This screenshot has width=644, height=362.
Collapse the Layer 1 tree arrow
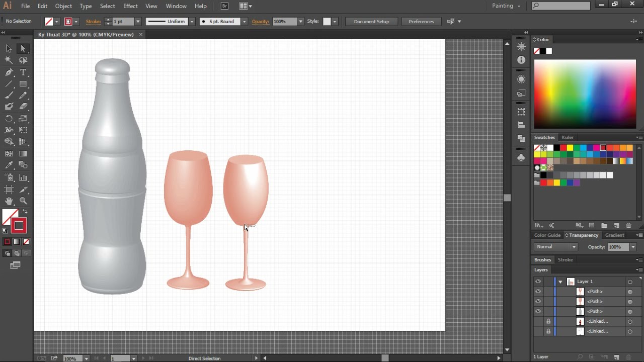560,282
